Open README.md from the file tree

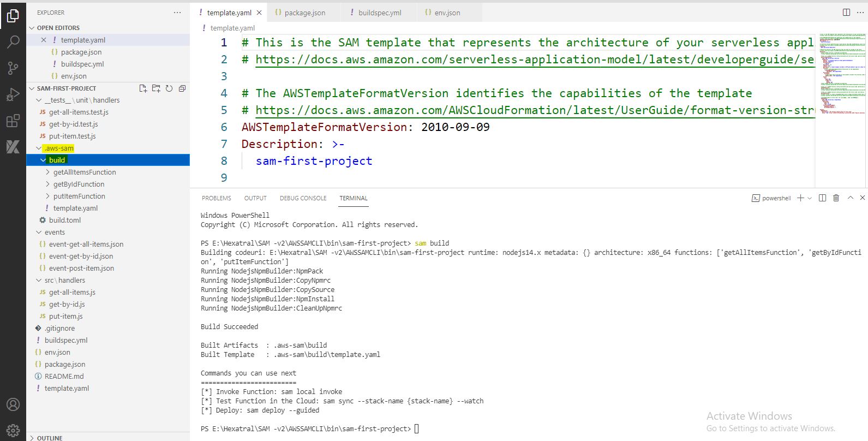point(64,376)
